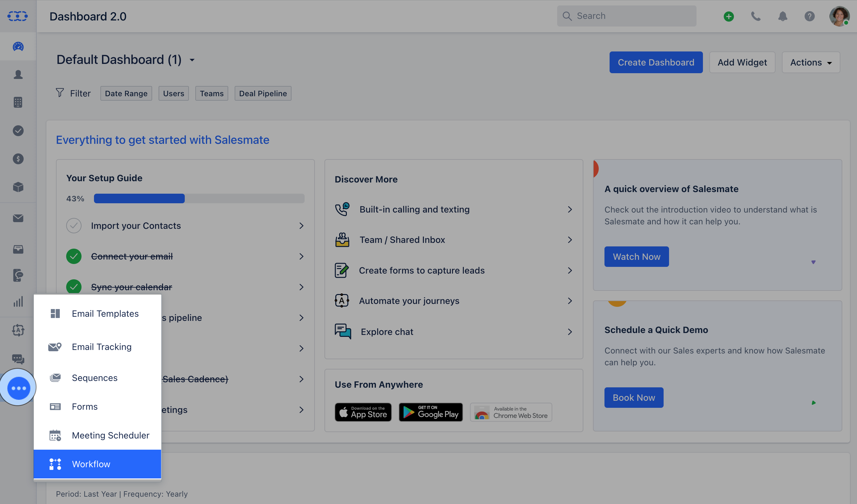Screen dimensions: 857x504
Task: Select Workflow from the menu
Action: click(97, 464)
